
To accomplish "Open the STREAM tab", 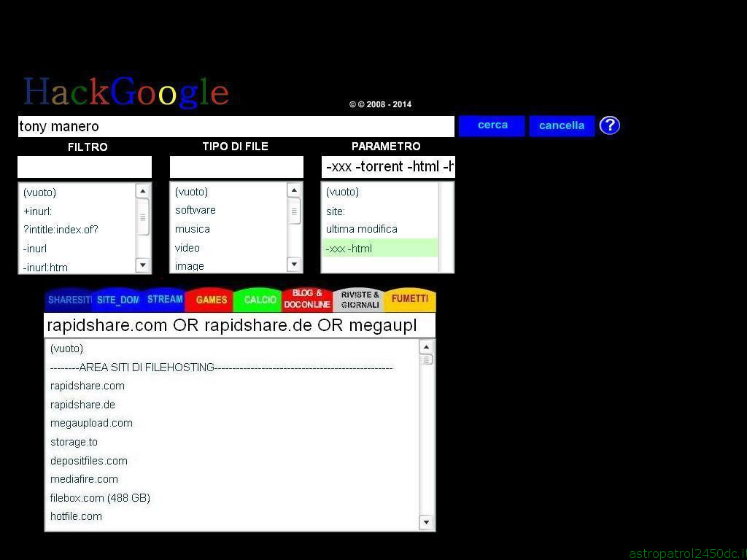I will [x=164, y=300].
